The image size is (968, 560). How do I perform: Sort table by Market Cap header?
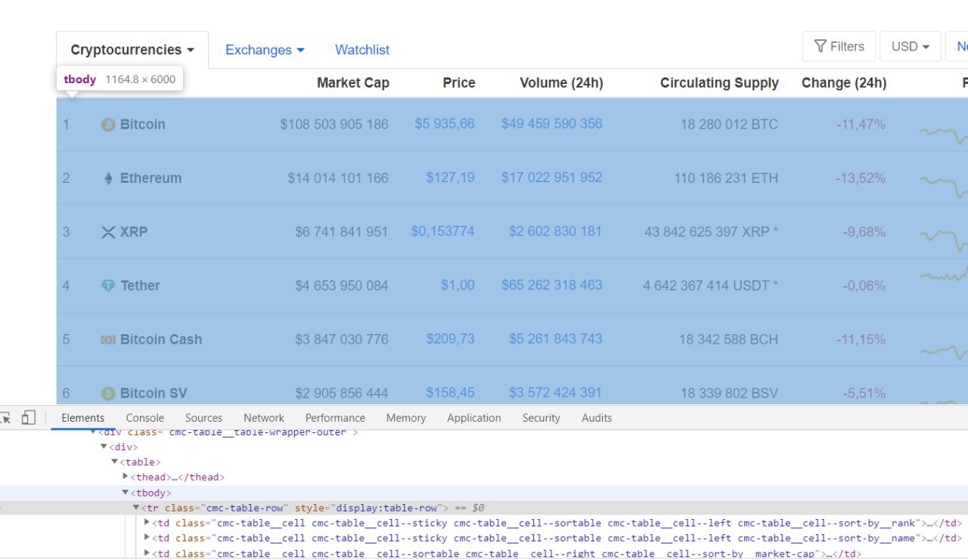(x=353, y=83)
